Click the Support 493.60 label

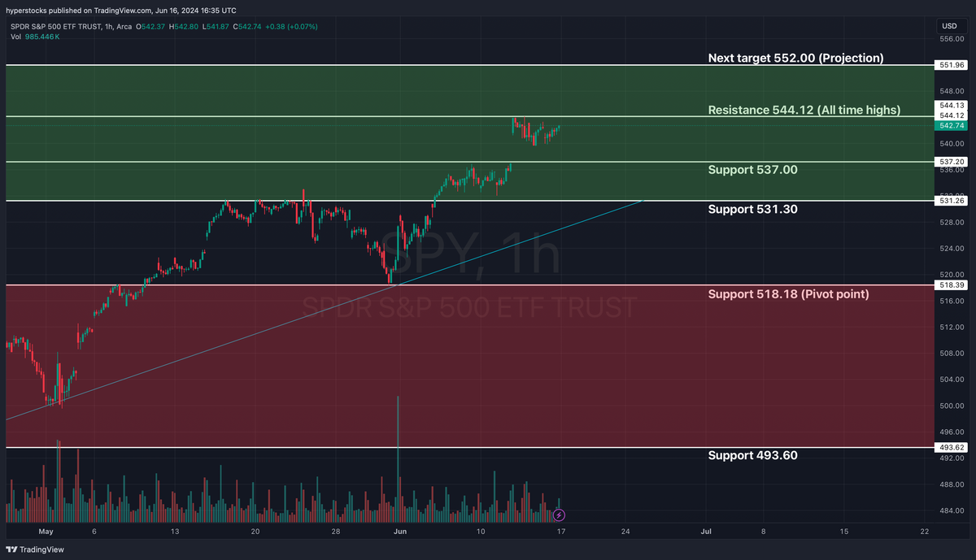(753, 455)
